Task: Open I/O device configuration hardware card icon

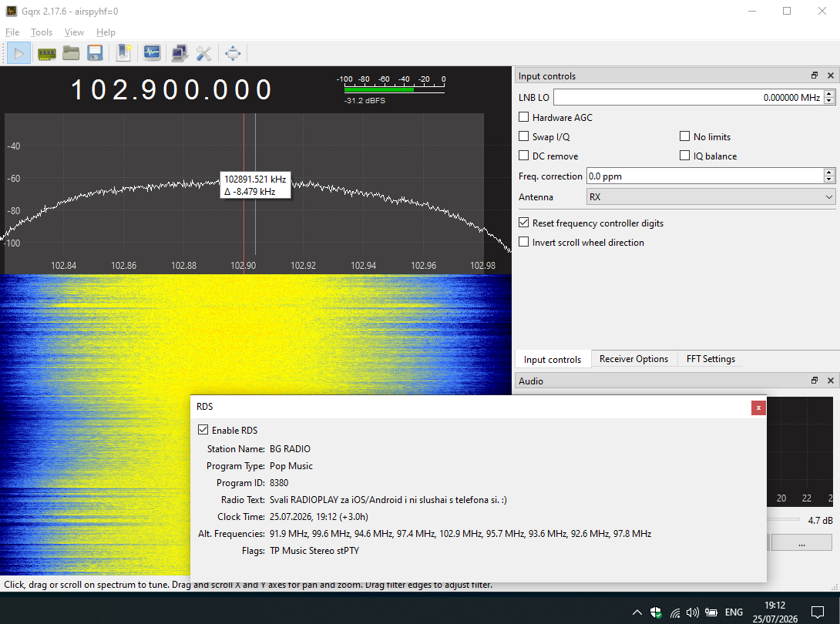Action: point(46,54)
